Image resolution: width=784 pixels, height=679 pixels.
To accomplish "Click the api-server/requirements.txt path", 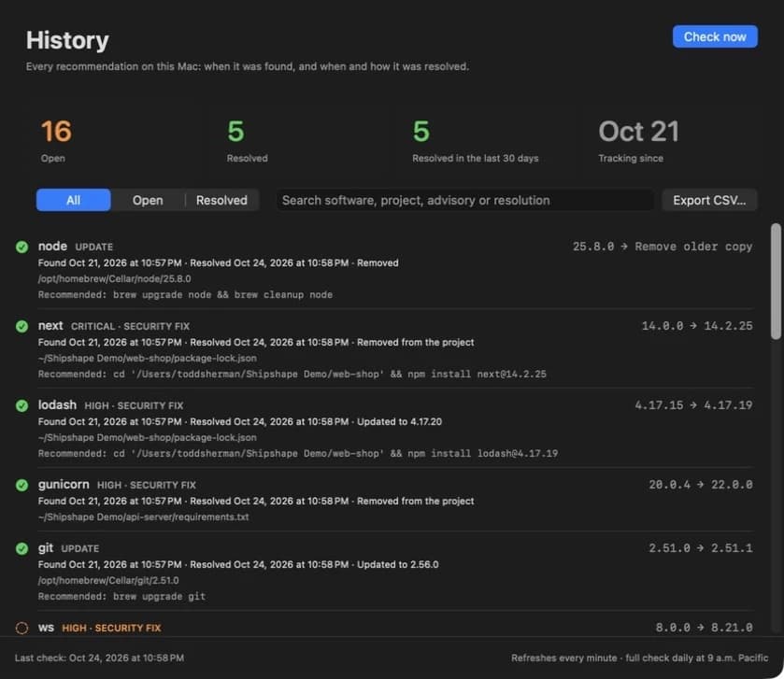I will (x=144, y=517).
